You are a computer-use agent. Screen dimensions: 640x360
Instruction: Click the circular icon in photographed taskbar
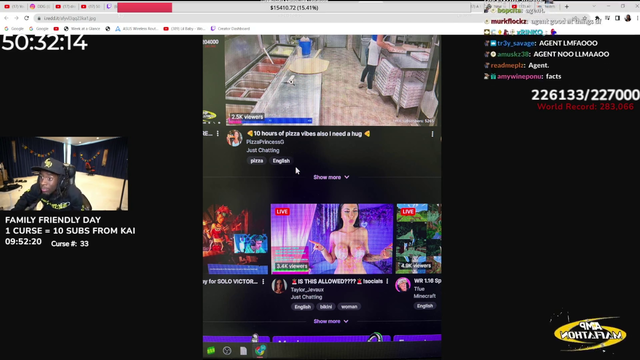[x=227, y=351]
